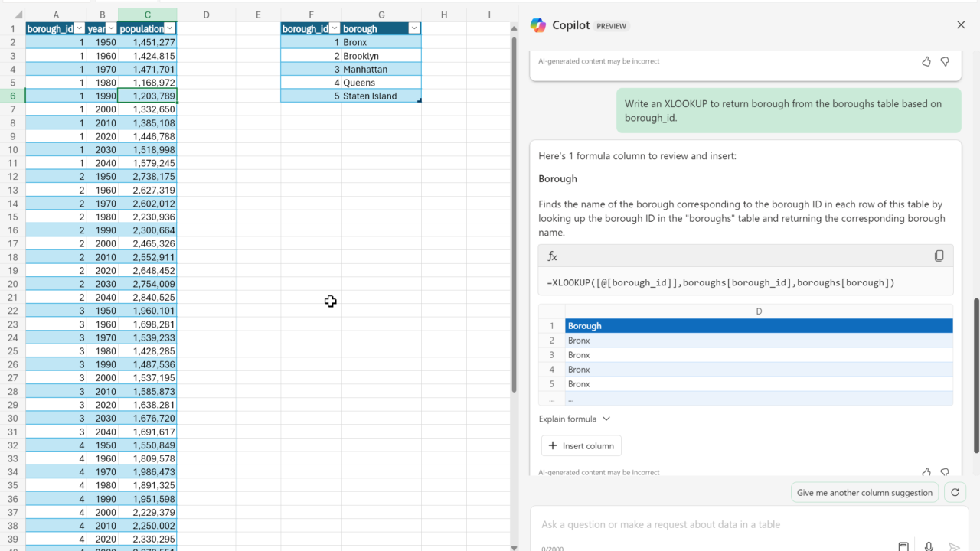Viewport: 980px width, 551px height.
Task: Open the prompt guide notebook icon
Action: [x=903, y=546]
